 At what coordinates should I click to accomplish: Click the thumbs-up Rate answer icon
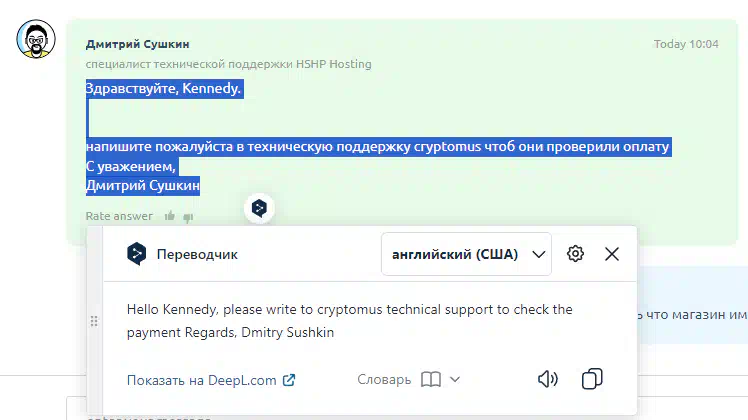(x=170, y=216)
